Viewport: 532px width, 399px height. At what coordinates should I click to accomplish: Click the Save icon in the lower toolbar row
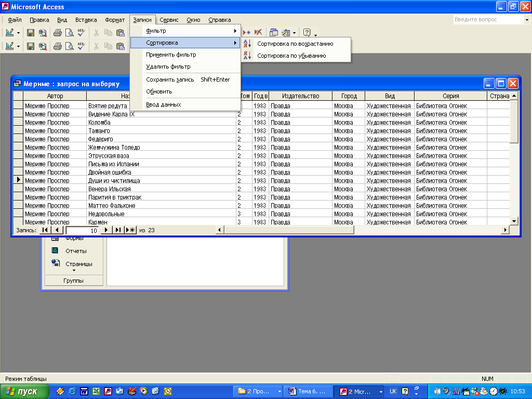[31, 46]
